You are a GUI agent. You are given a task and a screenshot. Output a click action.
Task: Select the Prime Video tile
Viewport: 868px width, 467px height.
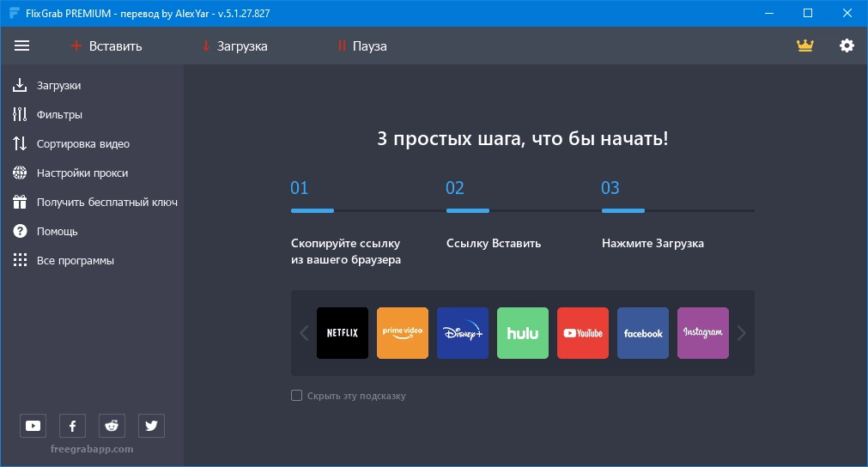(403, 333)
